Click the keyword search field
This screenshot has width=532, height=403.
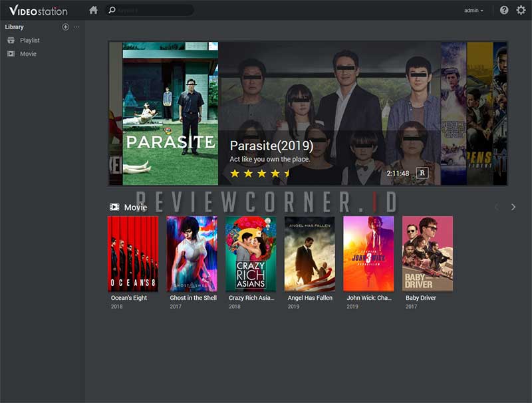coord(153,11)
